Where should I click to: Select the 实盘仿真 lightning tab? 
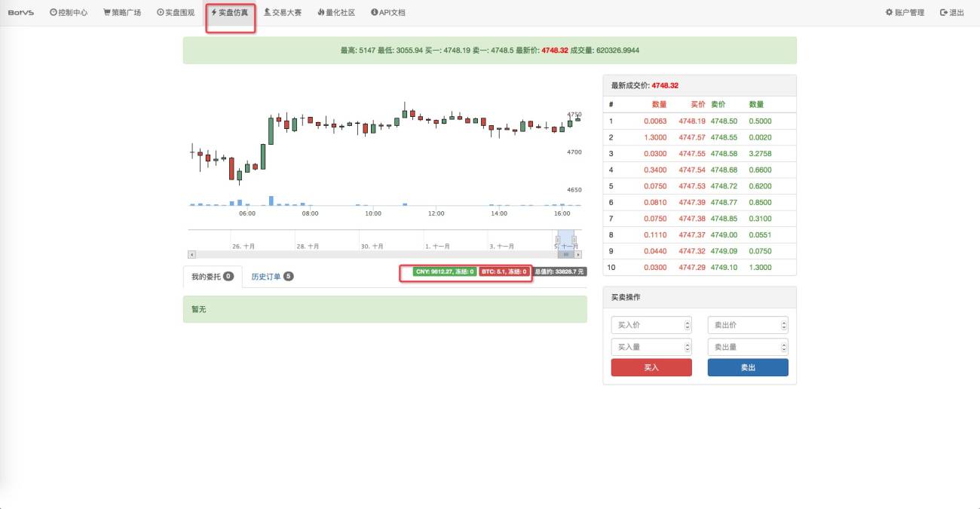pyautogui.click(x=229, y=13)
